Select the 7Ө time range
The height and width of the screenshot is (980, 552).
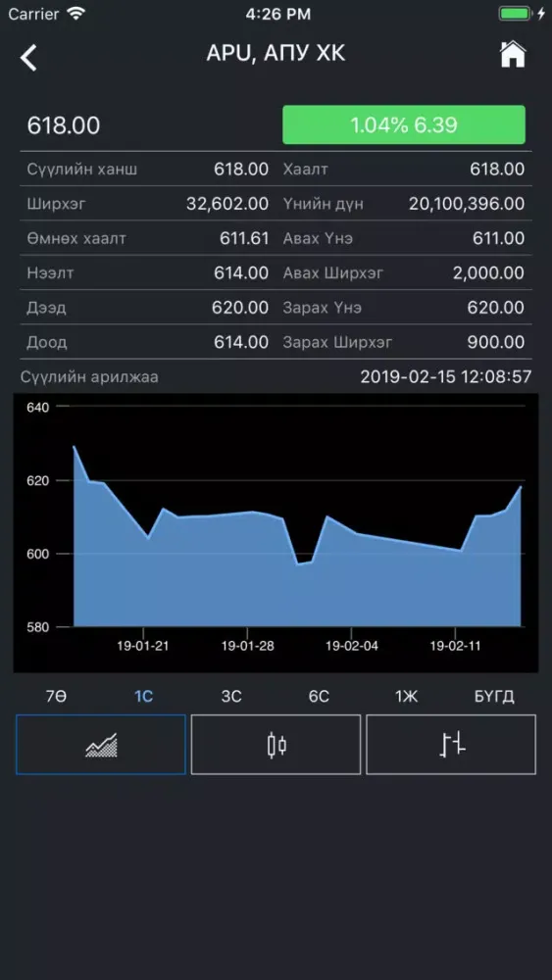coord(56,696)
